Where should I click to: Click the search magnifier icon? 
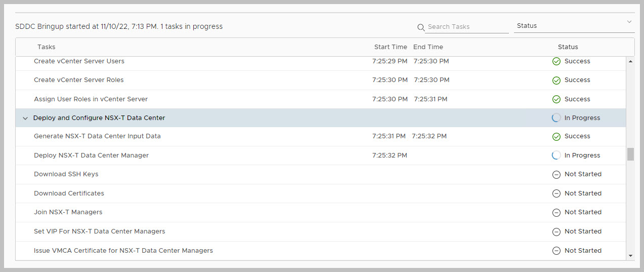pos(421,27)
